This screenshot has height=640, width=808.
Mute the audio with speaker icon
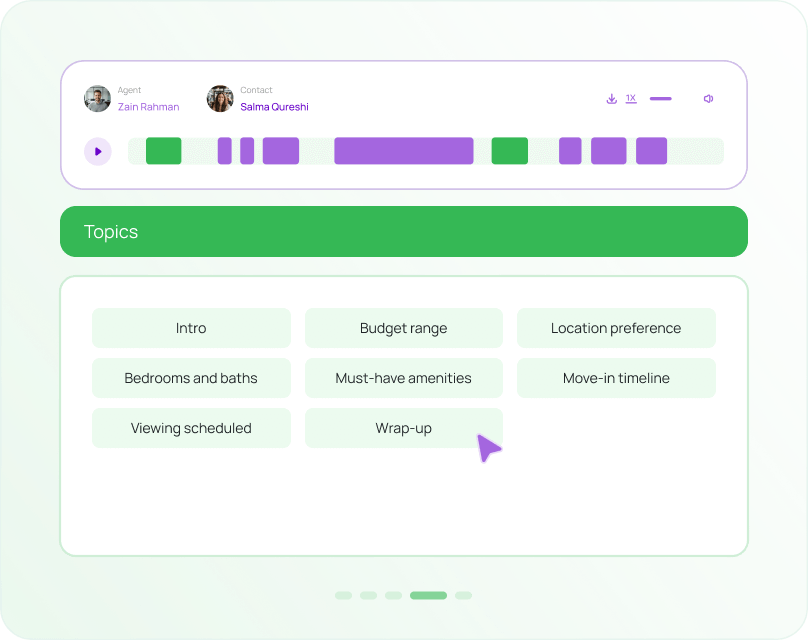click(708, 99)
